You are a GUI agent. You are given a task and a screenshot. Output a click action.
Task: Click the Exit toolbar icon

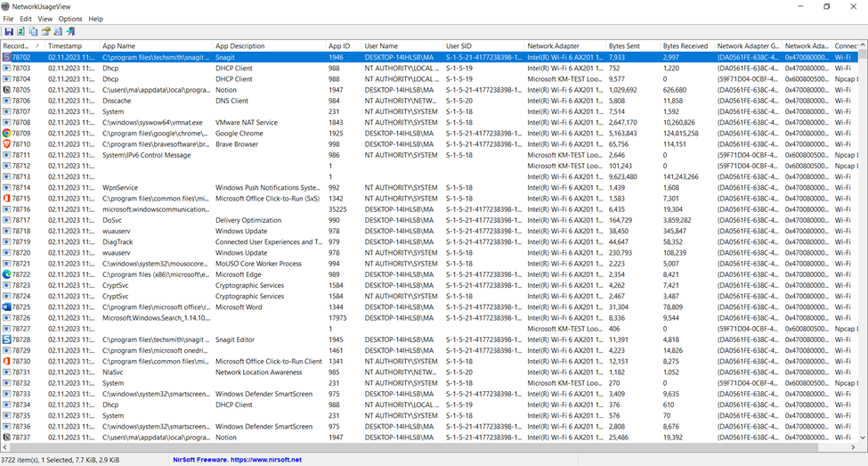[x=70, y=31]
